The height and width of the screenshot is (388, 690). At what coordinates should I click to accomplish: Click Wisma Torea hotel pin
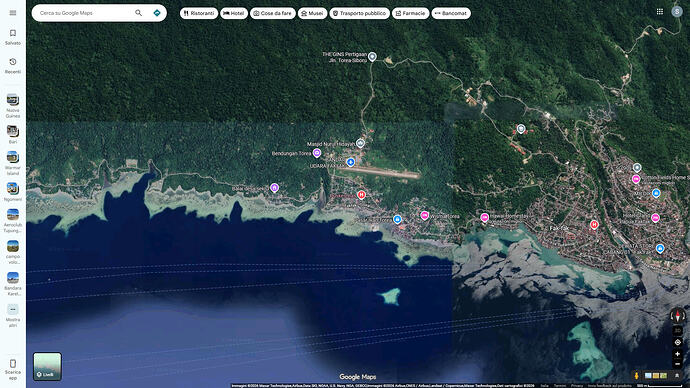pos(425,216)
